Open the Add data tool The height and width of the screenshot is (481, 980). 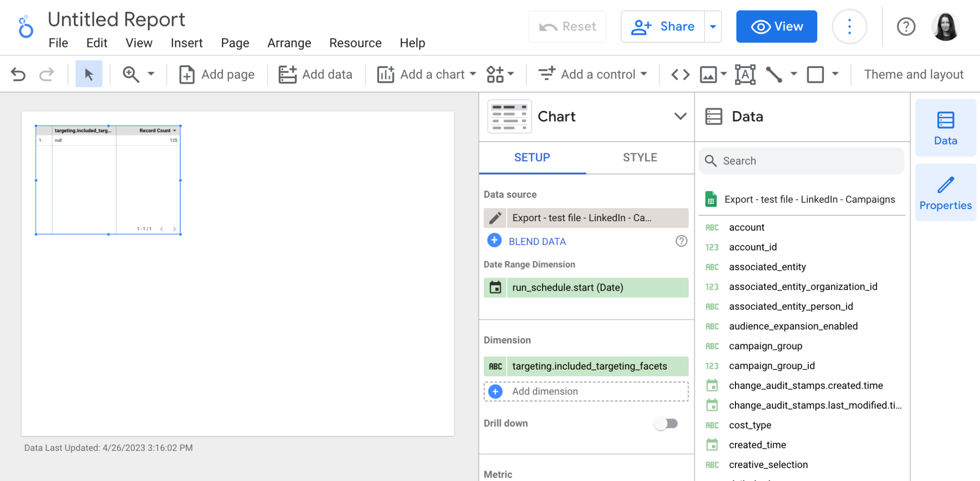click(x=315, y=74)
